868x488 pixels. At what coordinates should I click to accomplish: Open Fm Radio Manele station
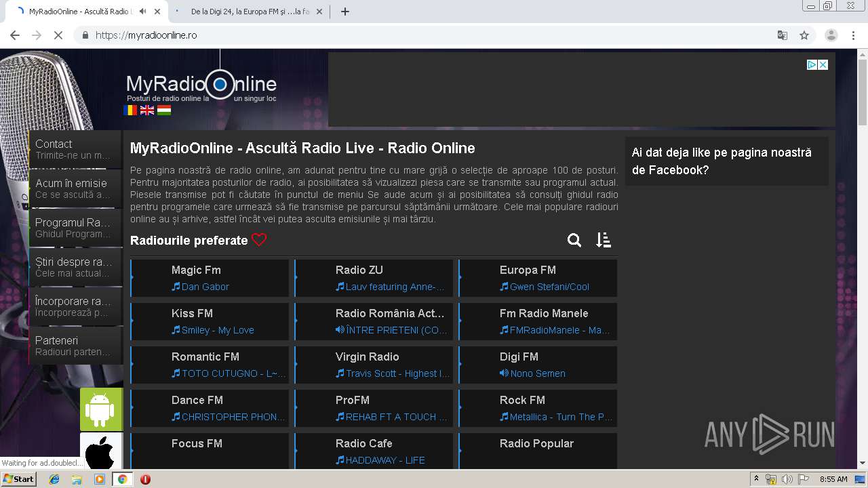[x=538, y=321]
